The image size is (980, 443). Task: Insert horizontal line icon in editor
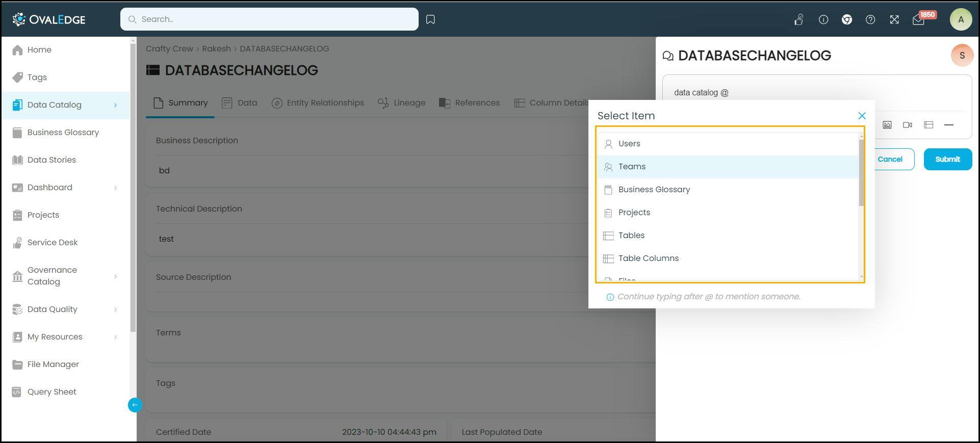[949, 125]
